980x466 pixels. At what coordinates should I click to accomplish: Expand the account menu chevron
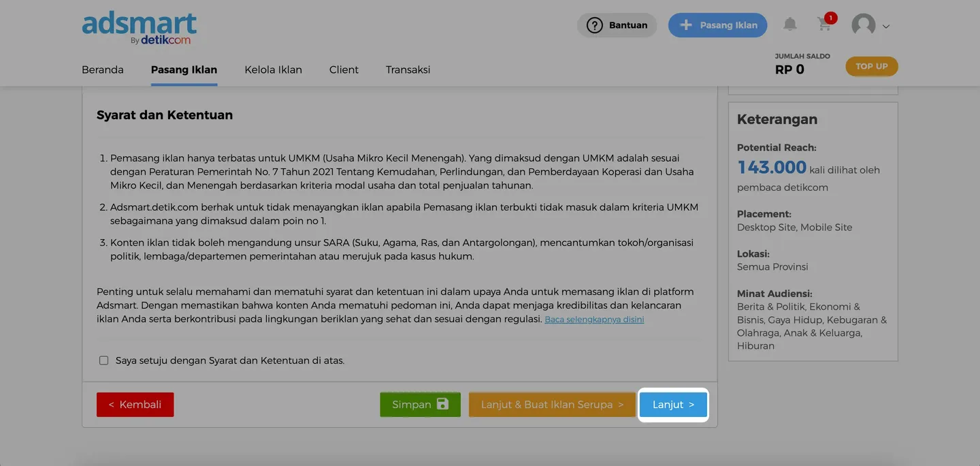pos(886,27)
